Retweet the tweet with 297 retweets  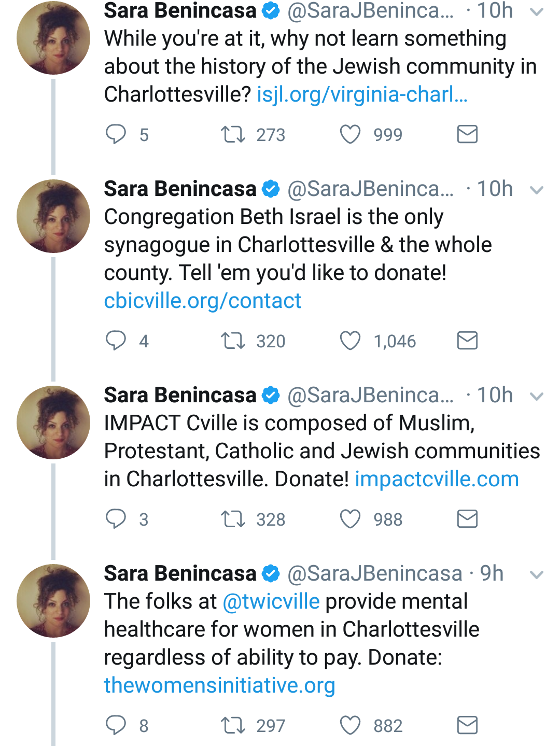click(x=233, y=725)
